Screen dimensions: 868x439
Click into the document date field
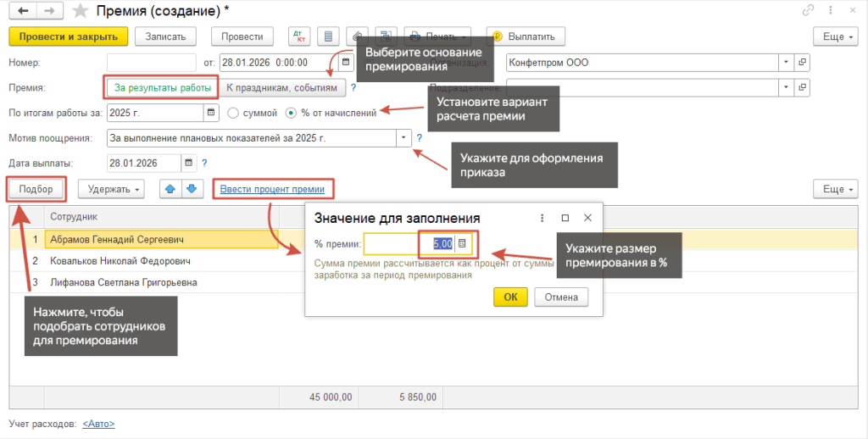(x=280, y=63)
